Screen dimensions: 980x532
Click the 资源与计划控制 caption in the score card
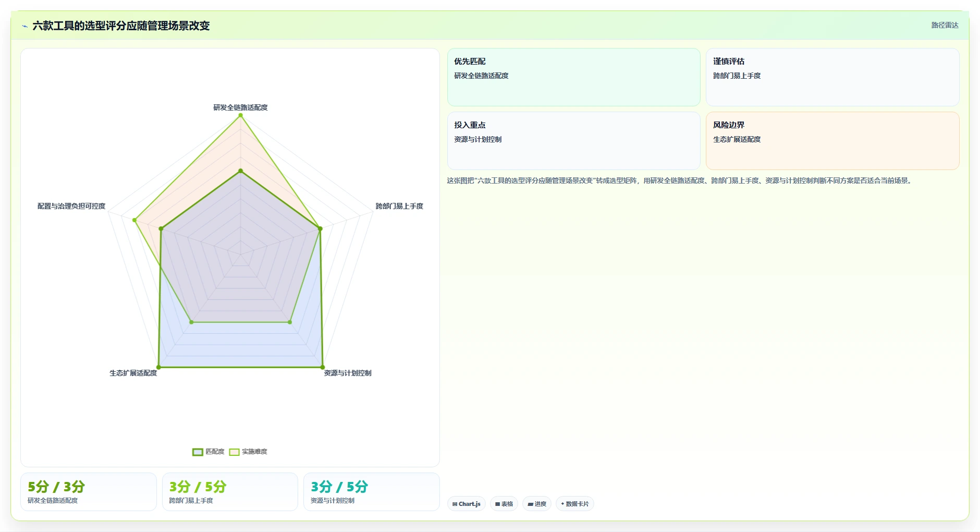333,501
